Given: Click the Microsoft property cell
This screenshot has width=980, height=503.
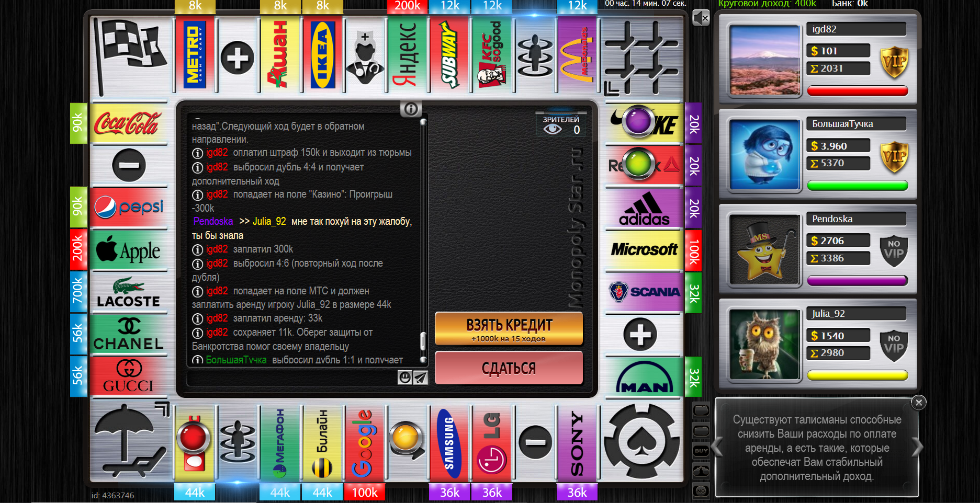Looking at the screenshot, I should [644, 250].
